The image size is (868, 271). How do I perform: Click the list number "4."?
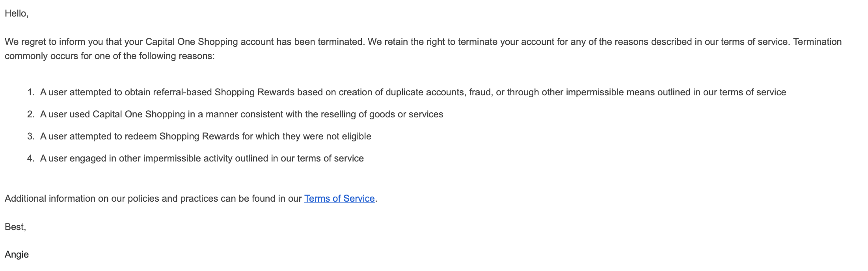click(31, 158)
